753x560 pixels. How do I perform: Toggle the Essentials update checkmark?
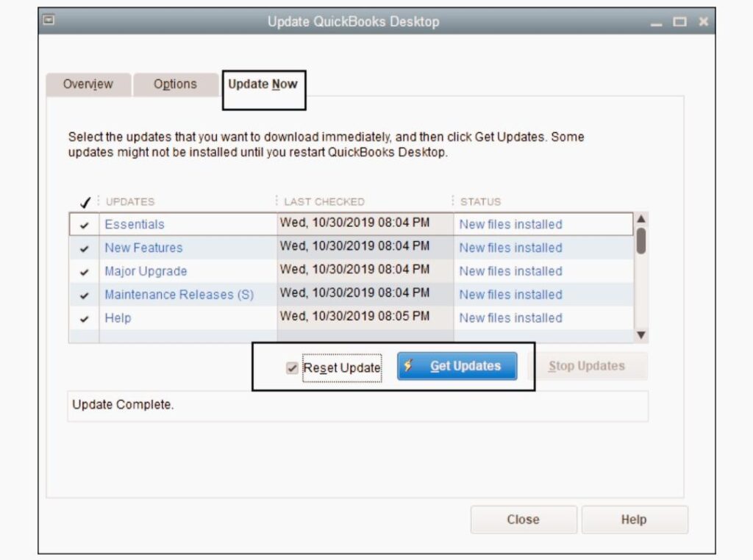click(x=85, y=225)
